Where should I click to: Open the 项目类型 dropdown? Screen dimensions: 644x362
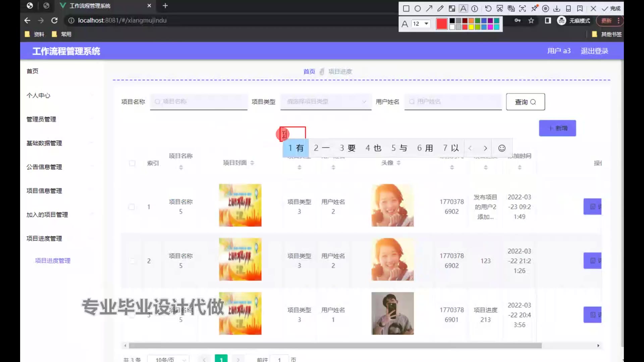[325, 102]
